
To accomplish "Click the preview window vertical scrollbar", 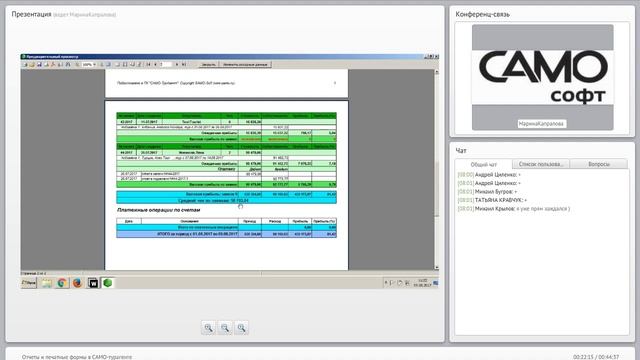I will (x=436, y=169).
